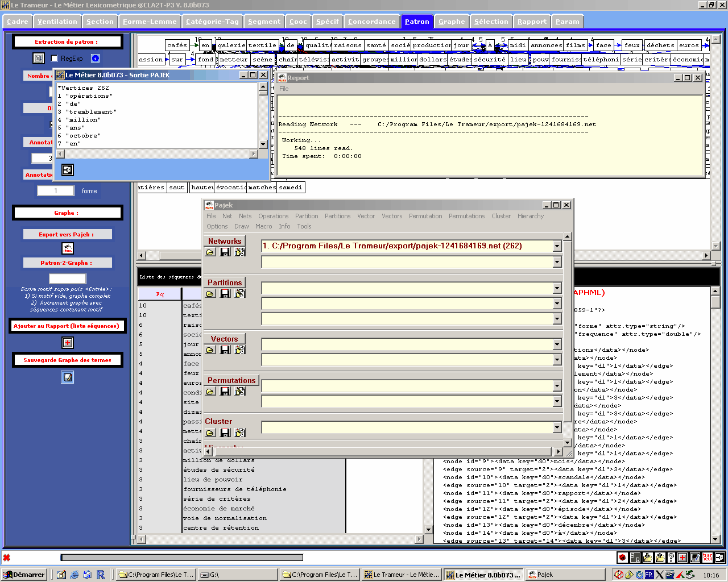Click the Partitions button in Pajek
The image size is (728, 582).
click(x=225, y=282)
